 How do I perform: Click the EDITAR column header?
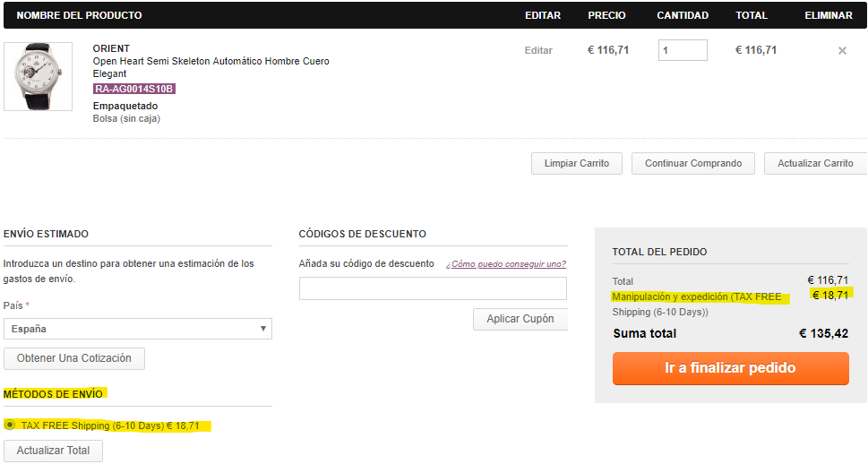[543, 15]
